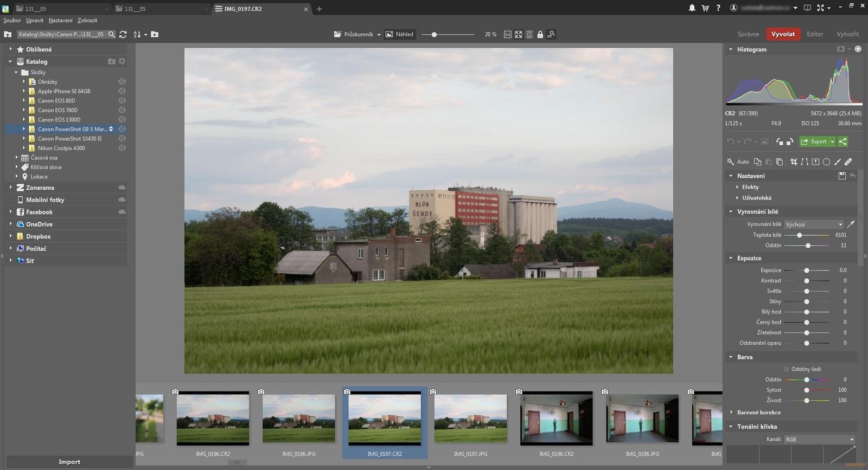This screenshot has height=470, width=868.
Task: Click the rotate left icon
Action: (x=780, y=141)
